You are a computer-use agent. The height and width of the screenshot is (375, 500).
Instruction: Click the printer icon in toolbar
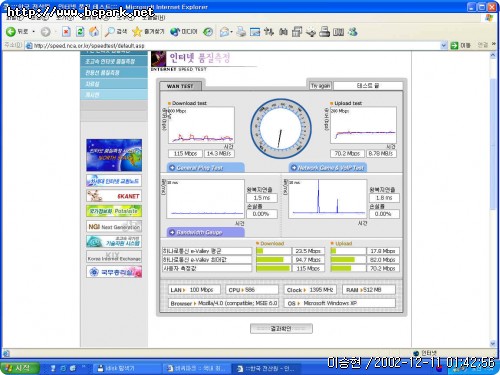pos(241,32)
